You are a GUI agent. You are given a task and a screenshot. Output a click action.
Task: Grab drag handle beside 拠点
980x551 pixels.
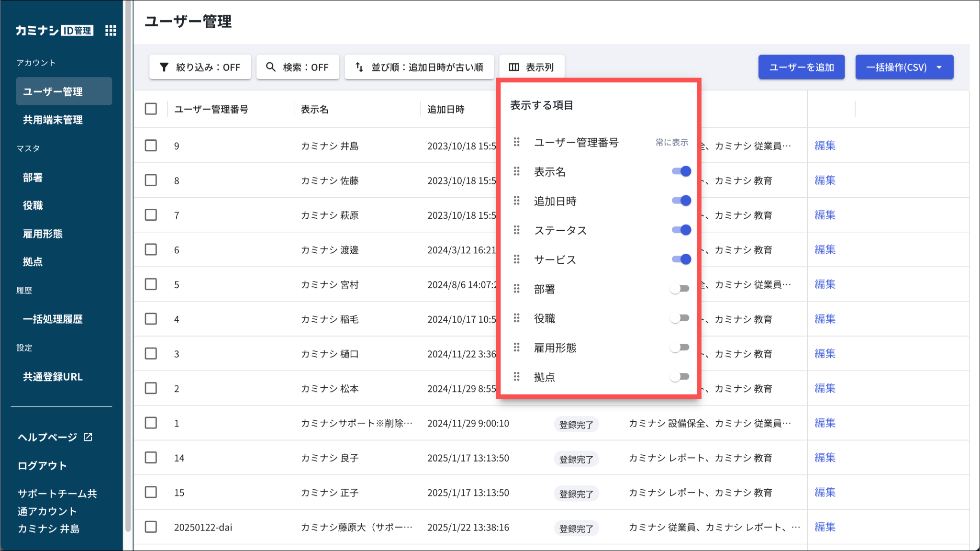[x=516, y=377]
